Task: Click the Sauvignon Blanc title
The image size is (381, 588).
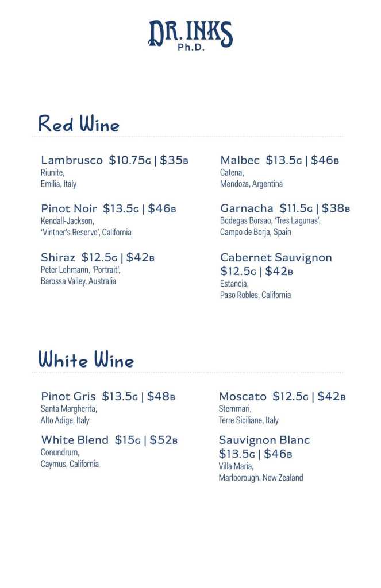Action: click(x=264, y=439)
